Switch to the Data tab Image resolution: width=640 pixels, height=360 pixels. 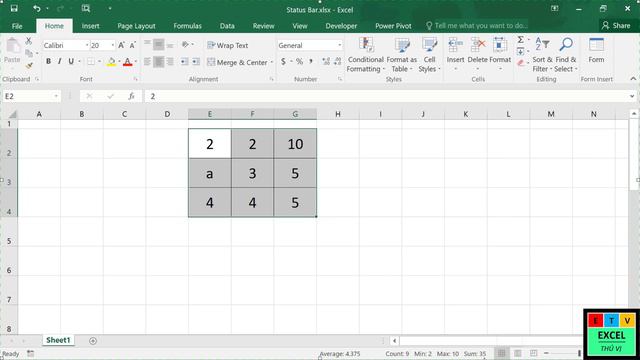click(x=227, y=26)
